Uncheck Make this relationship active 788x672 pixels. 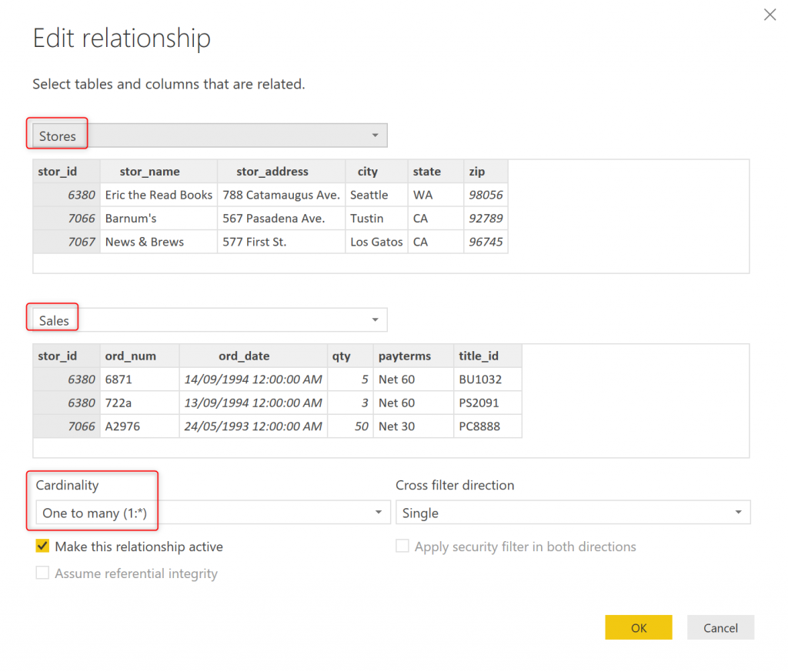43,547
